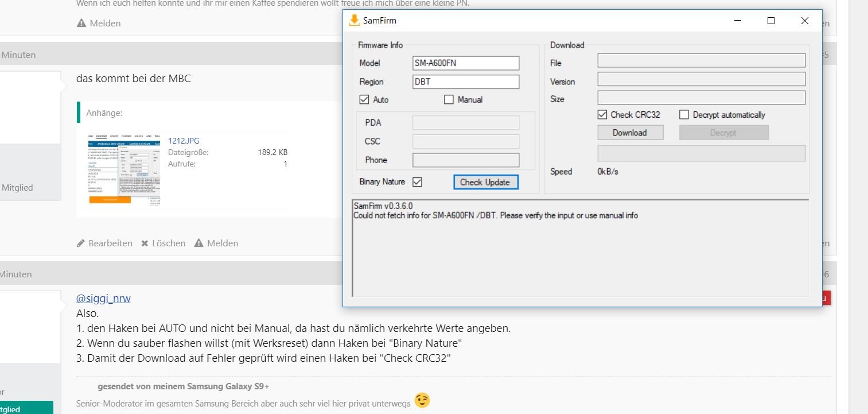The image size is (868, 414).
Task: Click the '189.2 KB' file size value
Action: coord(273,153)
